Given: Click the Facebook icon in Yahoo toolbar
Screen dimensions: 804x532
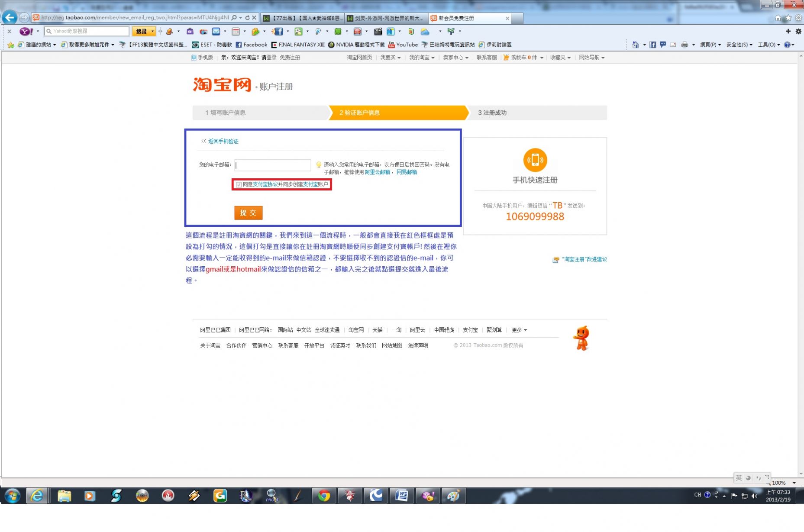Looking at the screenshot, I should [278, 31].
